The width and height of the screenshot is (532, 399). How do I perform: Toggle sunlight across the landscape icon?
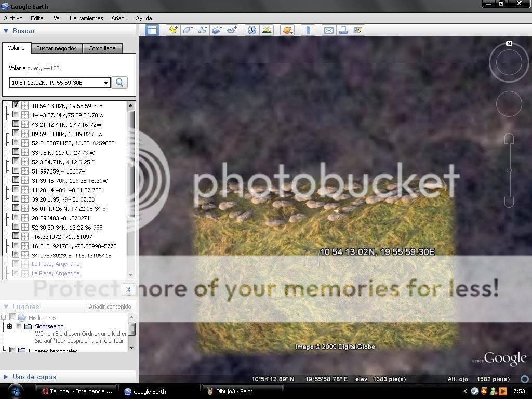pos(267,30)
